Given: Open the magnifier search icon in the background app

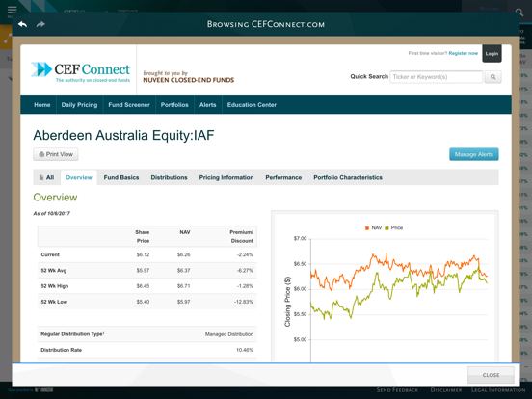Looking at the screenshot, I should tap(519, 13).
